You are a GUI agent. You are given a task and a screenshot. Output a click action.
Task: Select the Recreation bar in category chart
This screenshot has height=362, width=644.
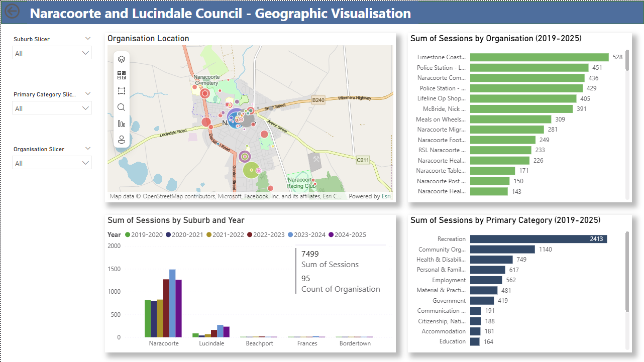538,239
